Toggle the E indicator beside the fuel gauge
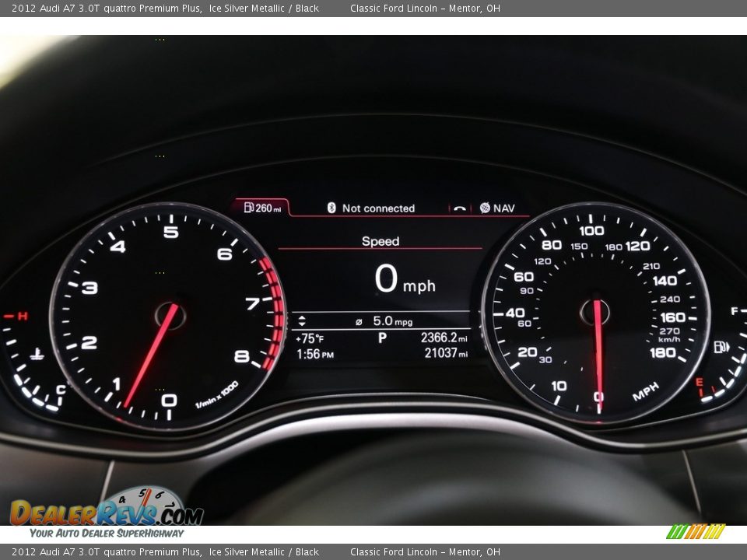 click(x=700, y=380)
